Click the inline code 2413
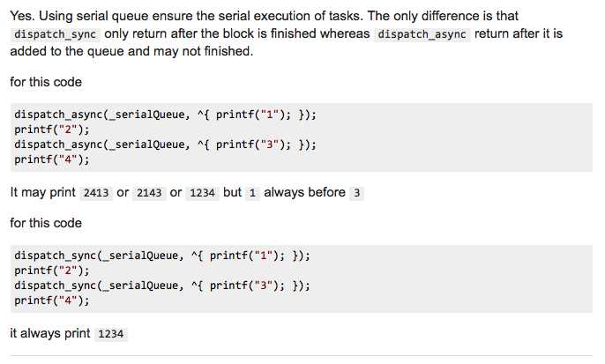Screen dimensions: 605x364 pyautogui.click(x=95, y=193)
